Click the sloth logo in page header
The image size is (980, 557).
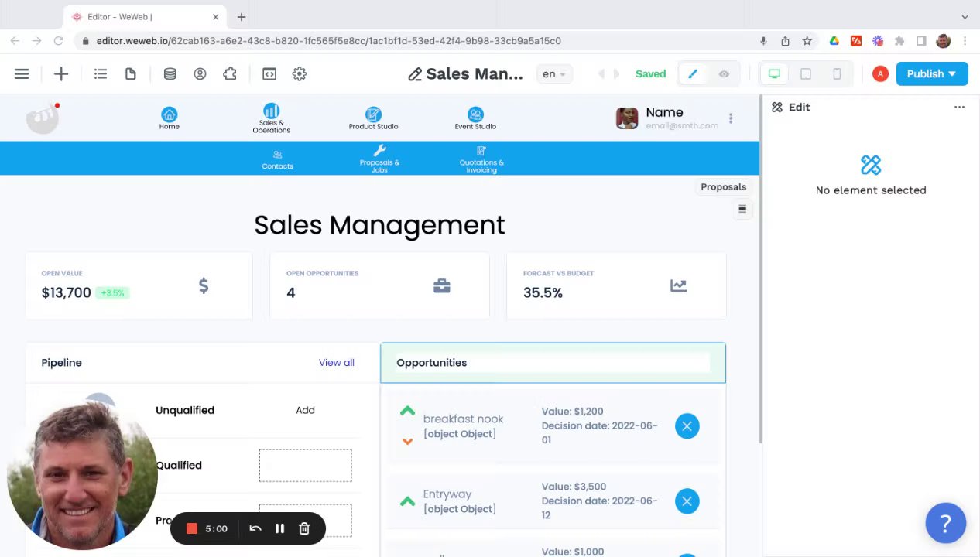click(x=43, y=118)
